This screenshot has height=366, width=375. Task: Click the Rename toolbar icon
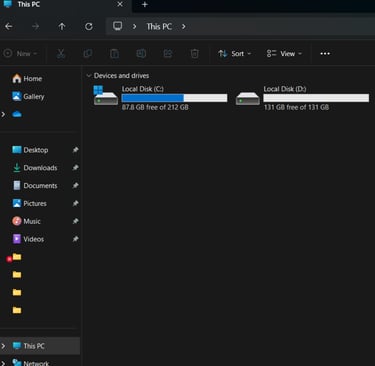[141, 53]
